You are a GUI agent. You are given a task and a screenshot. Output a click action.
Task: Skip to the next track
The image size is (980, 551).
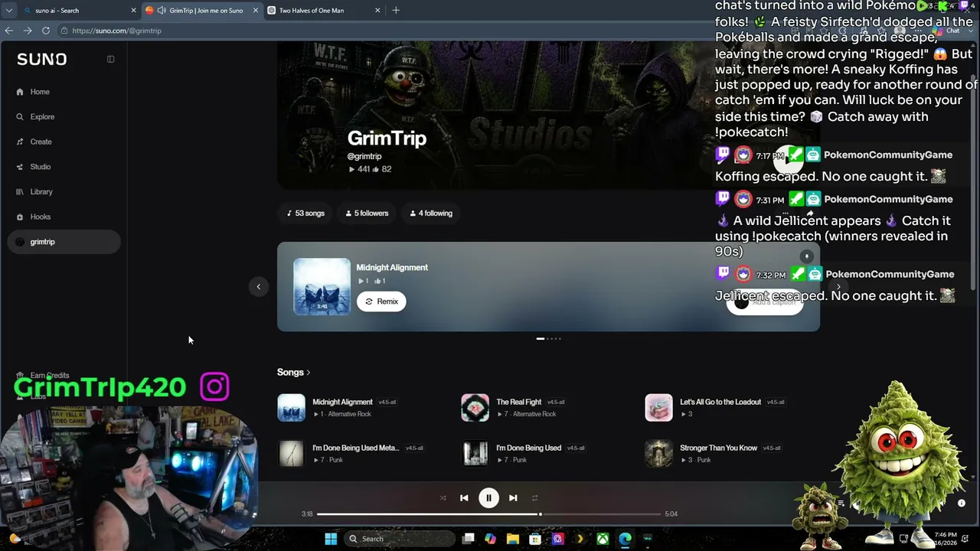pos(513,498)
